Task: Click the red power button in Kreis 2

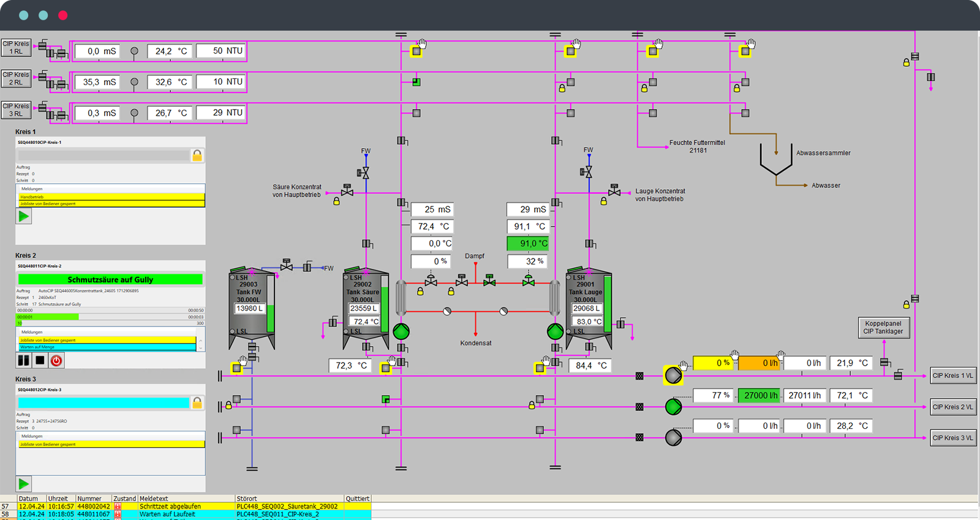Action: click(56, 361)
